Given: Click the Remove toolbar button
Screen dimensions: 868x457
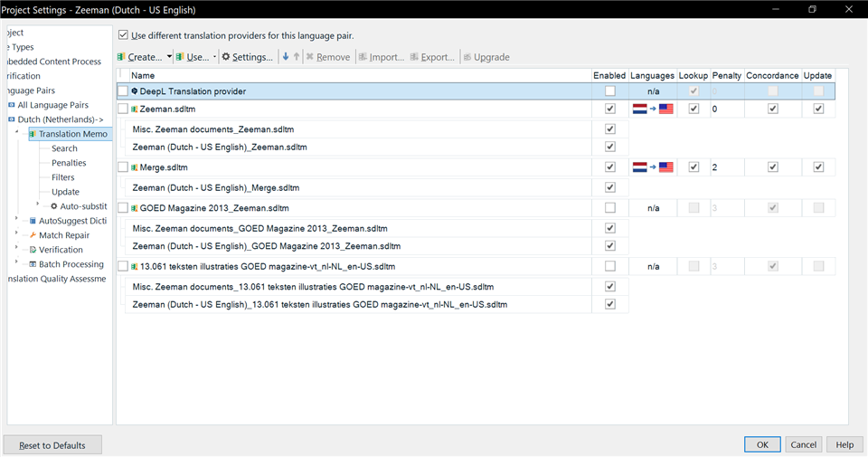Looking at the screenshot, I should 328,57.
